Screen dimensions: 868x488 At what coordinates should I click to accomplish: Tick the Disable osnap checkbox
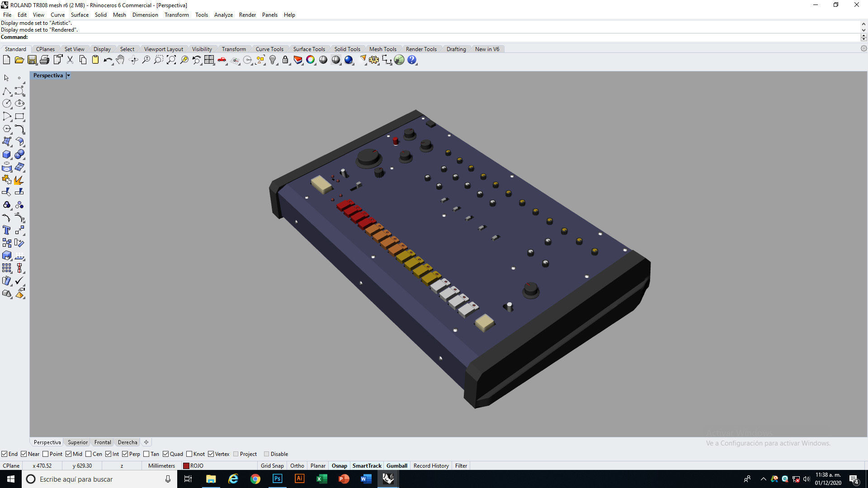[266, 454]
